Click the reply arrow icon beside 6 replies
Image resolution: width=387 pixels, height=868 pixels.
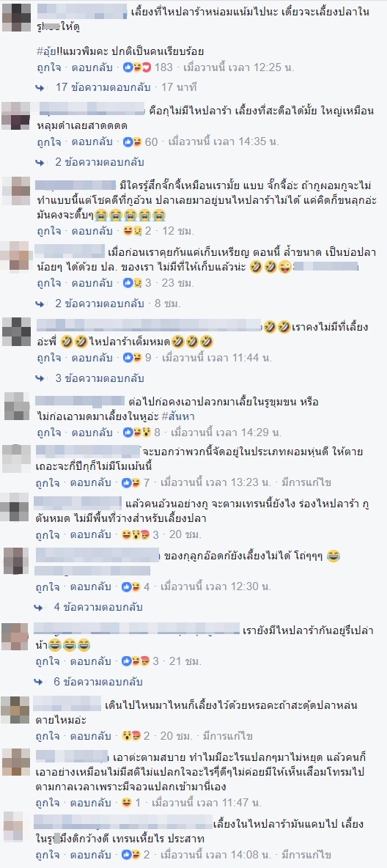click(x=40, y=682)
